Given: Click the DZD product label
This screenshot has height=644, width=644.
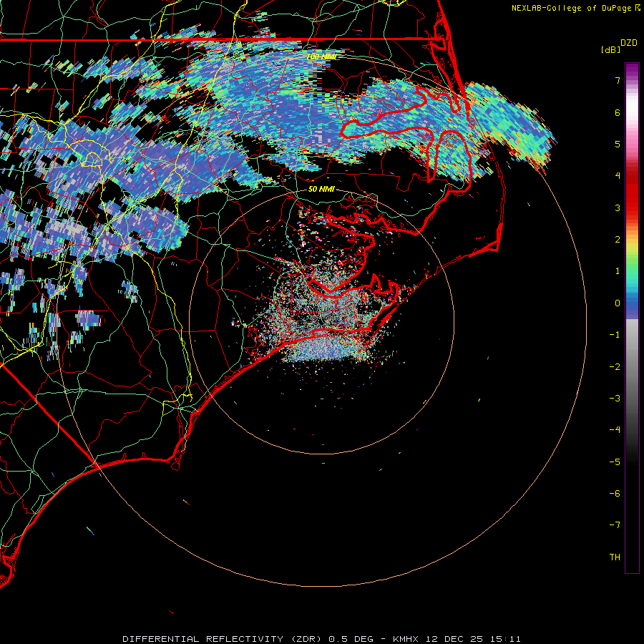Looking at the screenshot, I should (x=628, y=43).
